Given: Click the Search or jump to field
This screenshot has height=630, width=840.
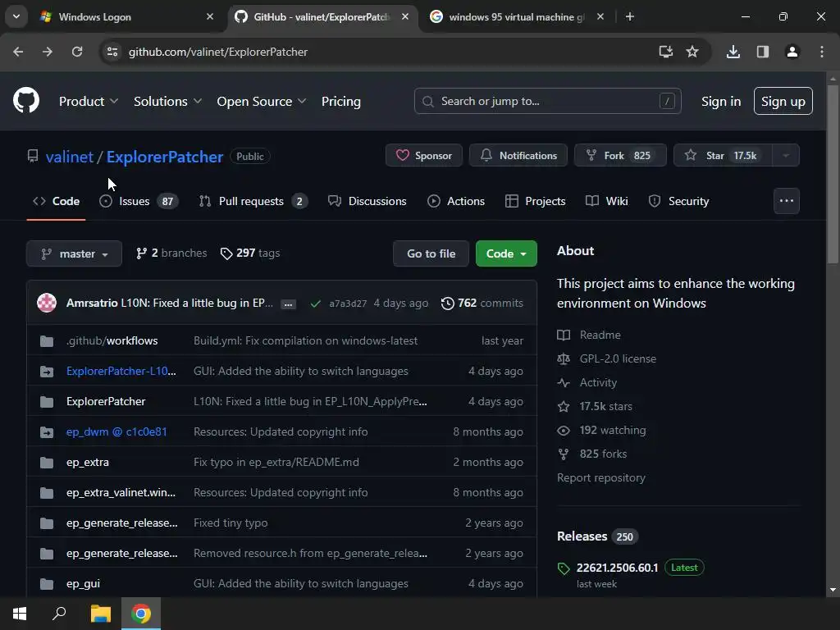Looking at the screenshot, I should (547, 101).
